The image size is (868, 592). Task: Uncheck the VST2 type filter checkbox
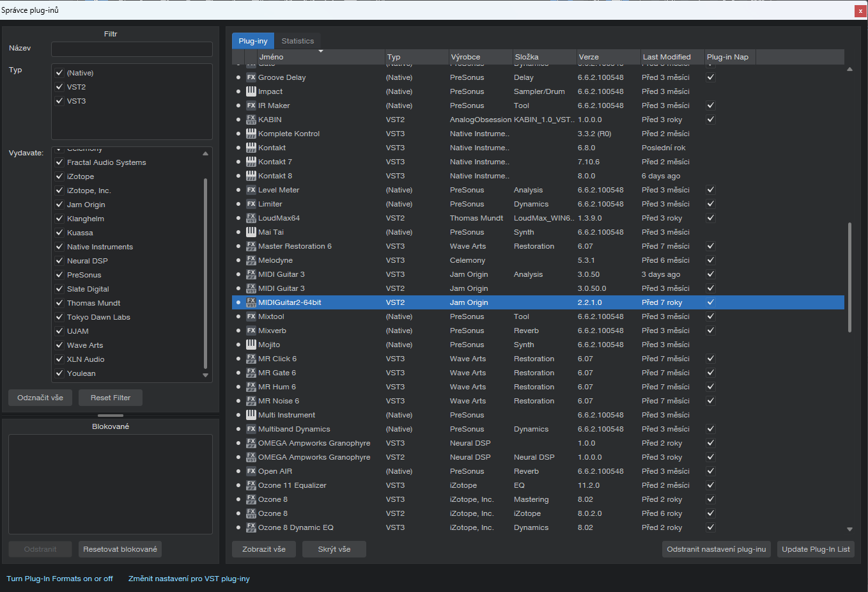(x=59, y=87)
